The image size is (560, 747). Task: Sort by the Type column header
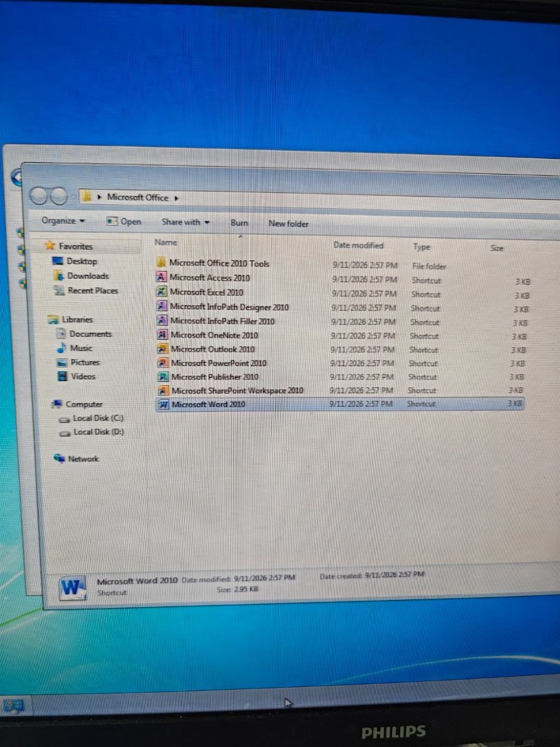coord(421,247)
